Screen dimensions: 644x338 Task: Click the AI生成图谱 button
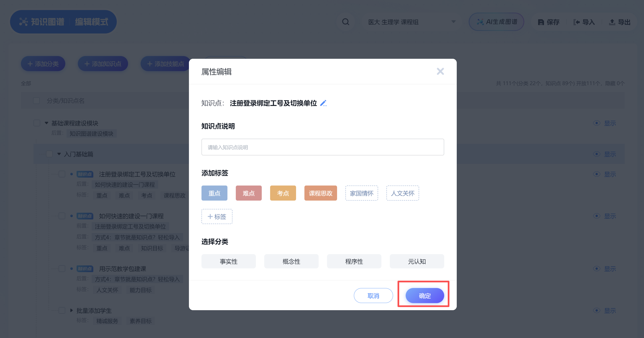(496, 22)
